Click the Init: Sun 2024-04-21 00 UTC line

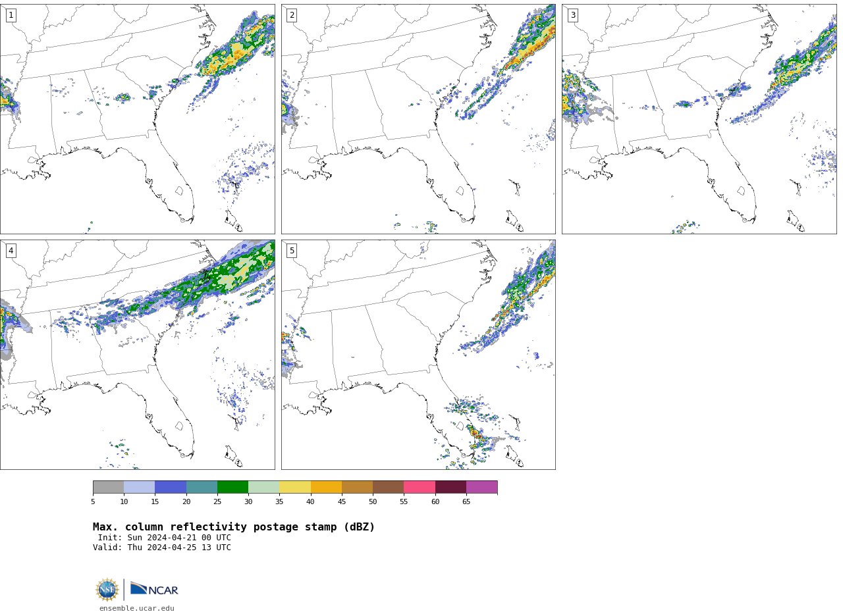point(165,538)
